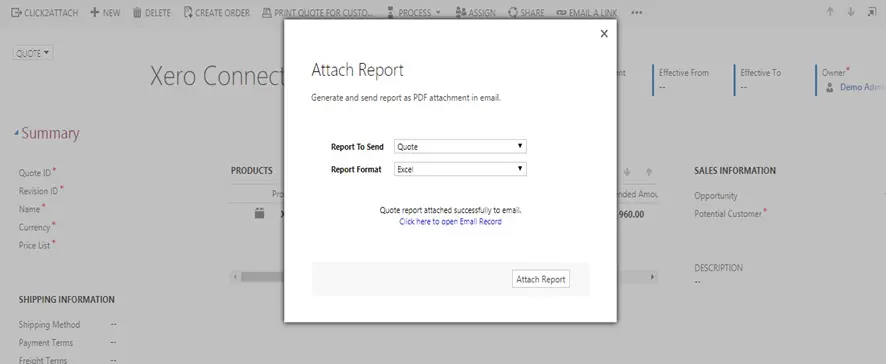Move product up with up arrow icon
The width and height of the screenshot is (886, 364).
(x=649, y=172)
